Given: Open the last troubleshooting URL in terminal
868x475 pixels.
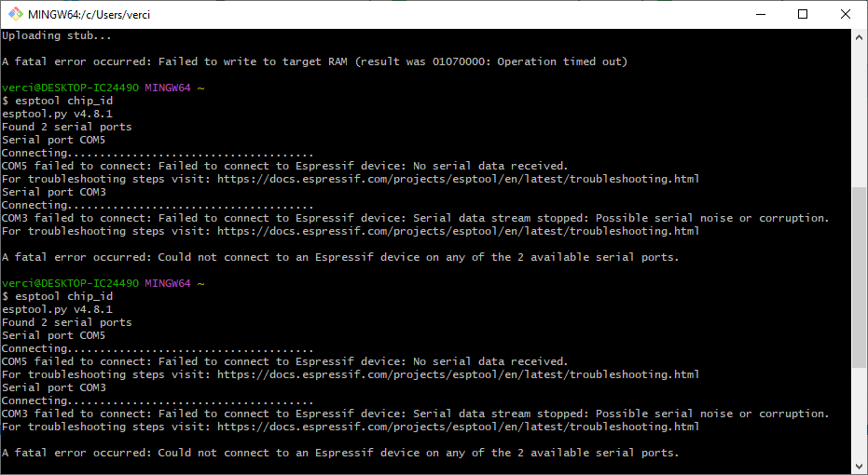Looking at the screenshot, I should tap(458, 427).
